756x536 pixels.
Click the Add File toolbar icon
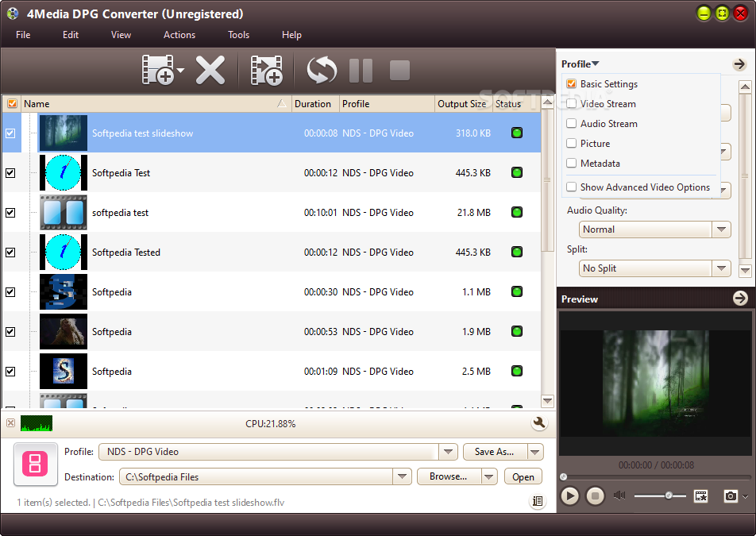click(x=158, y=70)
